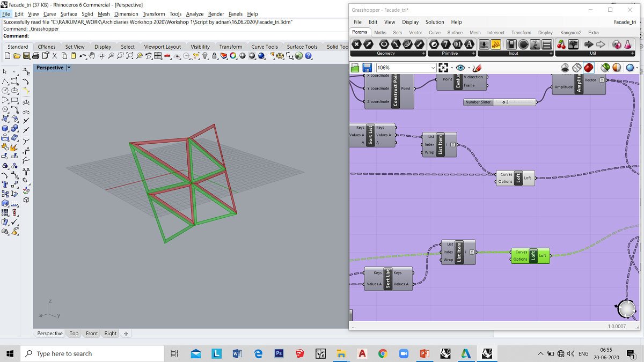This screenshot has width=644, height=362.
Task: Expand the Perspective viewport title dropdown arrow
Action: (69, 68)
